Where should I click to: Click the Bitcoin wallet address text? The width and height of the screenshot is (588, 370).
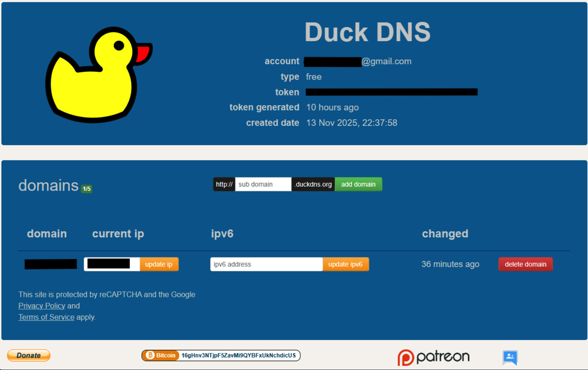[238, 356]
